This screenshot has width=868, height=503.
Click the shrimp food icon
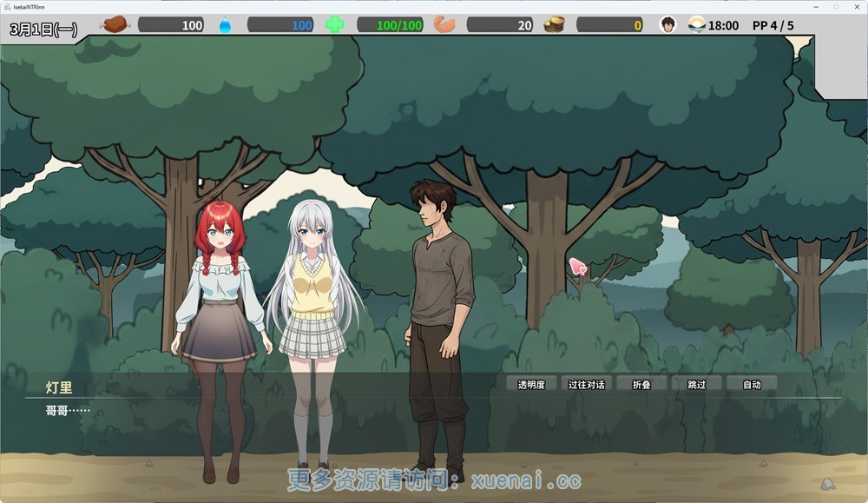pyautogui.click(x=444, y=25)
